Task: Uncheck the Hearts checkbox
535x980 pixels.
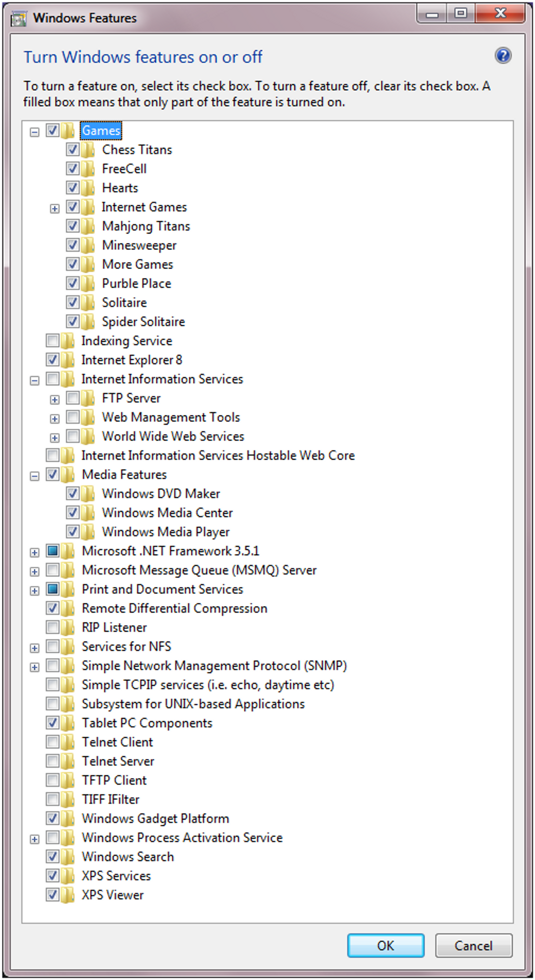Action: pyautogui.click(x=72, y=188)
